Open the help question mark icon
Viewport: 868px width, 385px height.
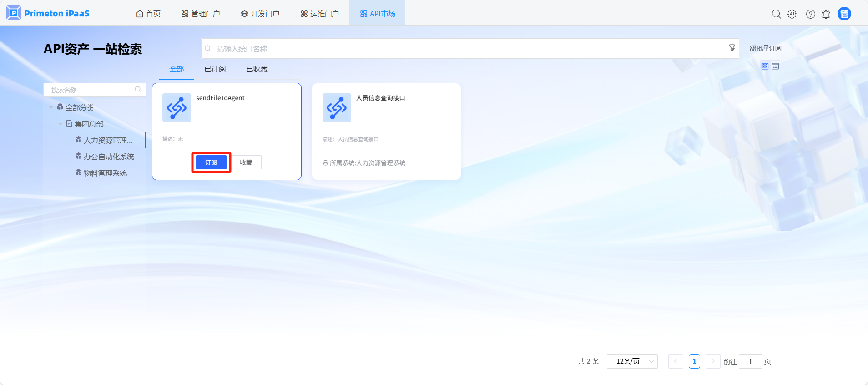810,14
